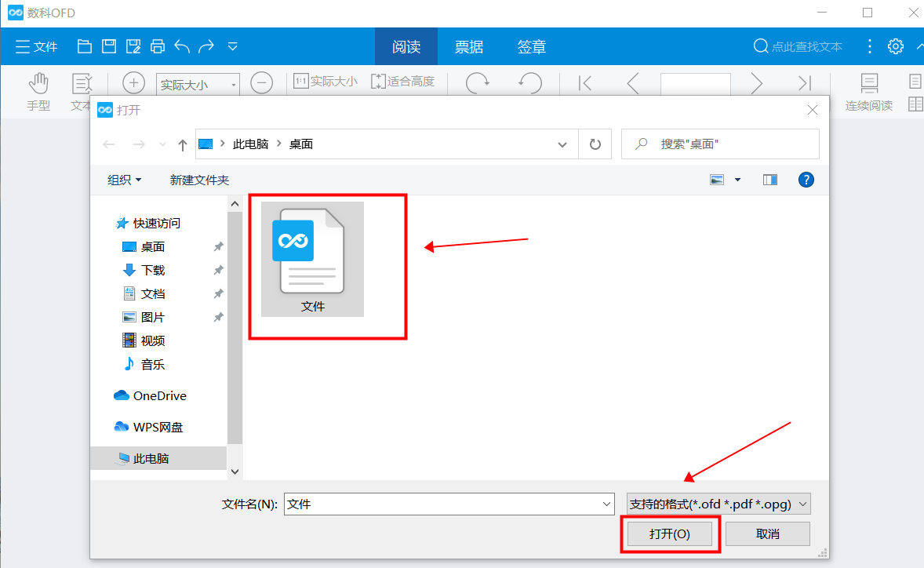Image resolution: width=924 pixels, height=568 pixels.
Task: Select 下载 in quick access sidebar
Action: click(153, 270)
